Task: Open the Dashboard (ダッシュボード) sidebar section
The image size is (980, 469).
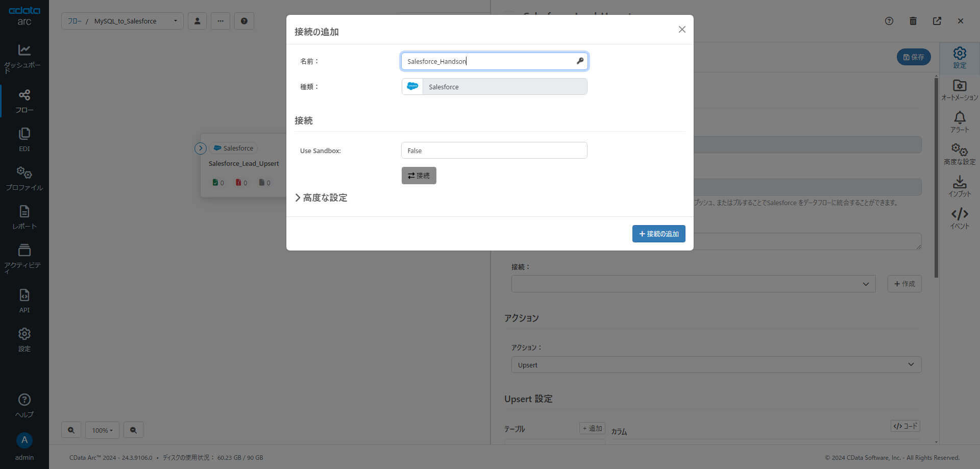Action: click(x=24, y=58)
